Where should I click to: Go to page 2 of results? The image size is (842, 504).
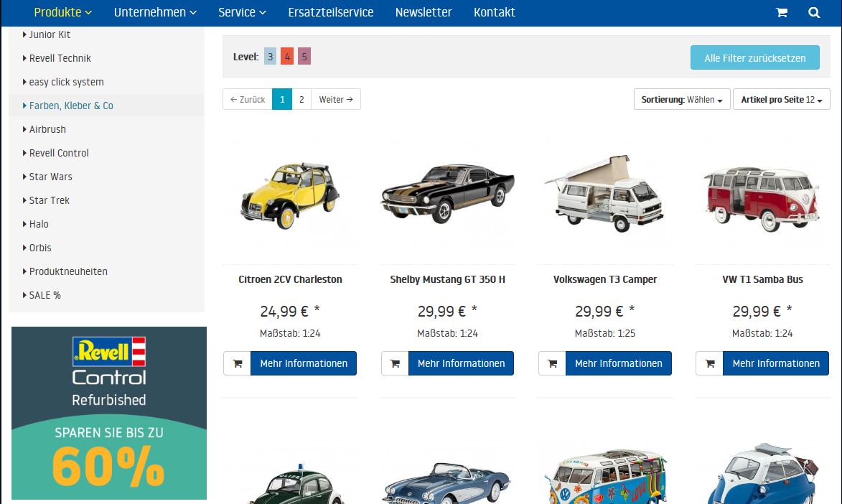pos(301,100)
